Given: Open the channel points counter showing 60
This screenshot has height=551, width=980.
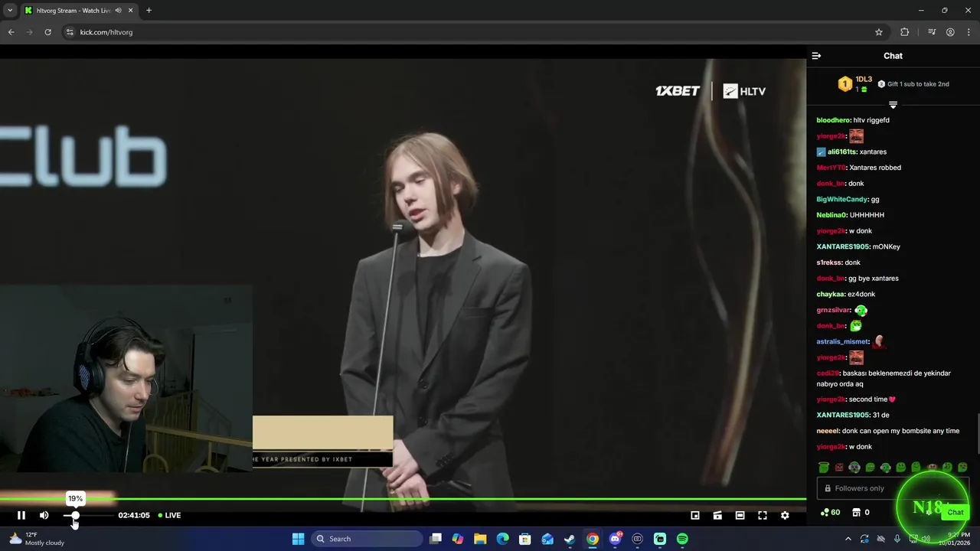Looking at the screenshot, I should 830,512.
